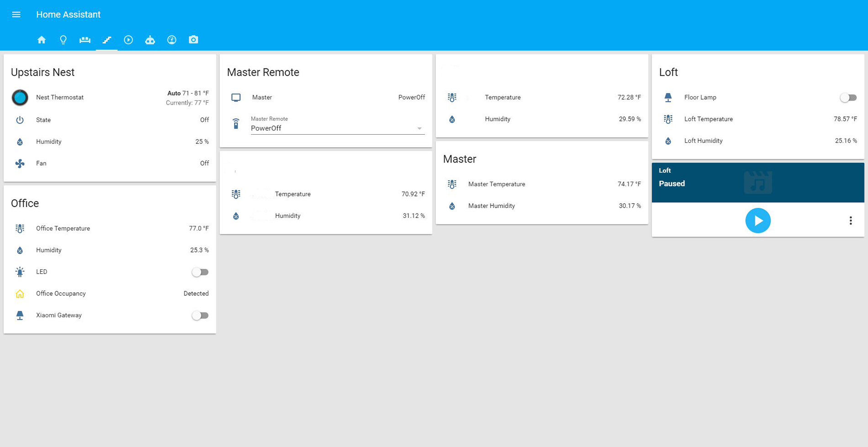Open the gauge sensors tab
This screenshot has width=868, height=447.
coord(172,40)
